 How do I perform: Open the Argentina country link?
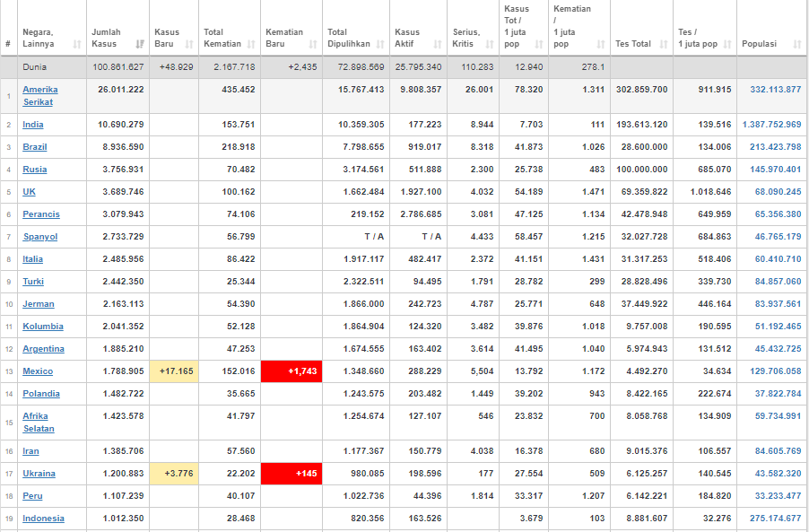[x=43, y=349]
